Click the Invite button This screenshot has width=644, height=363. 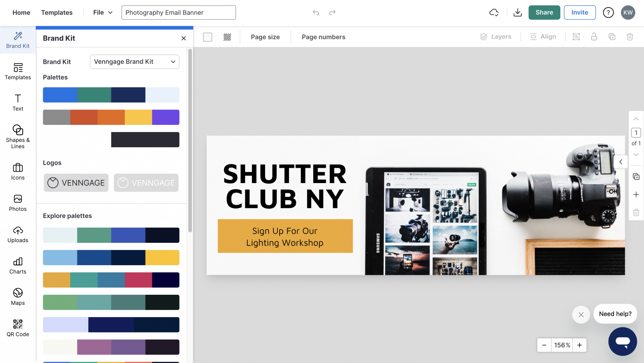pyautogui.click(x=580, y=13)
